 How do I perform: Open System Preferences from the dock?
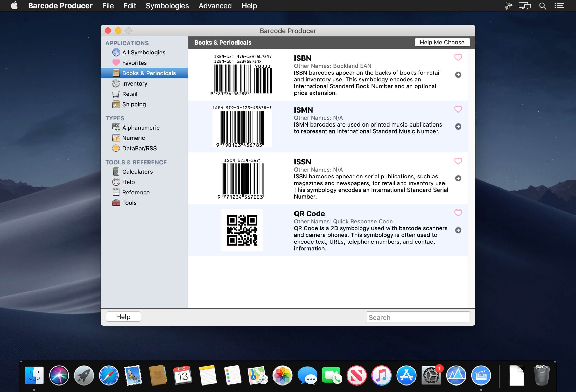click(x=431, y=375)
